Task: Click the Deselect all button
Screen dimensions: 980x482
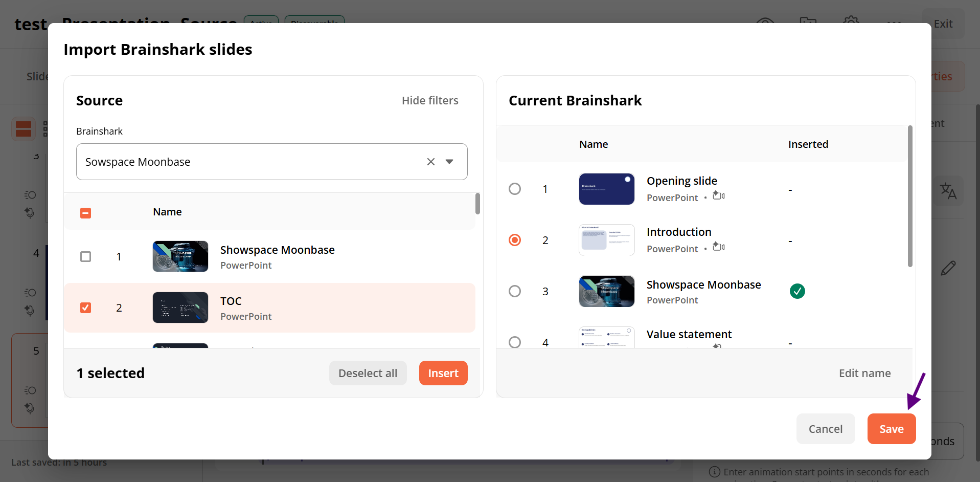Action: (x=368, y=373)
